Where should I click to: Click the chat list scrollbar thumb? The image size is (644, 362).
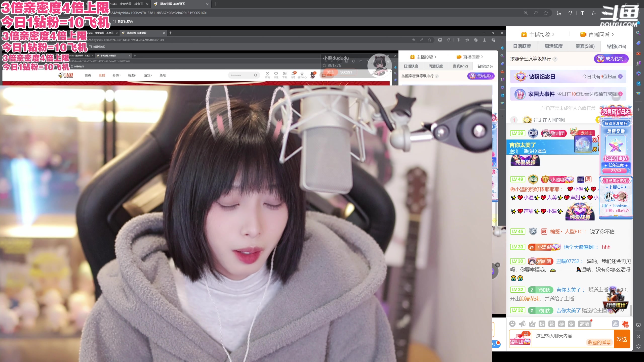pos(631,310)
